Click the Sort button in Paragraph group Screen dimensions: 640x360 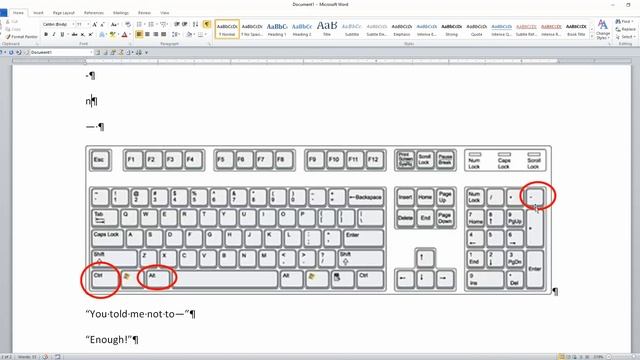[x=196, y=24]
